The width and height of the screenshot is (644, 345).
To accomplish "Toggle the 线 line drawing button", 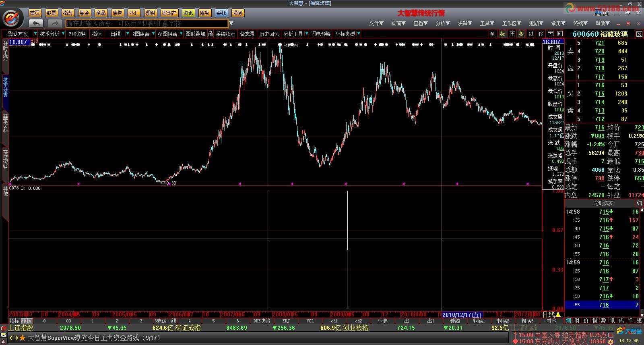I will [x=531, y=34].
